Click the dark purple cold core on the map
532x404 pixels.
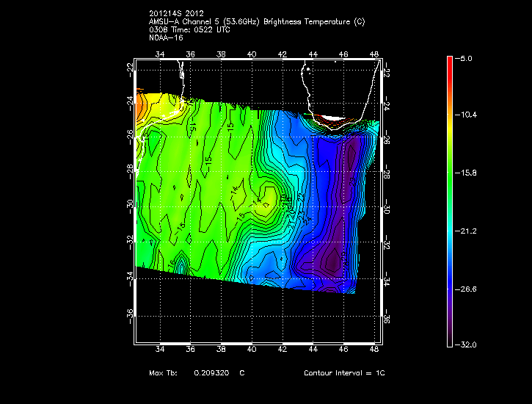(x=333, y=259)
